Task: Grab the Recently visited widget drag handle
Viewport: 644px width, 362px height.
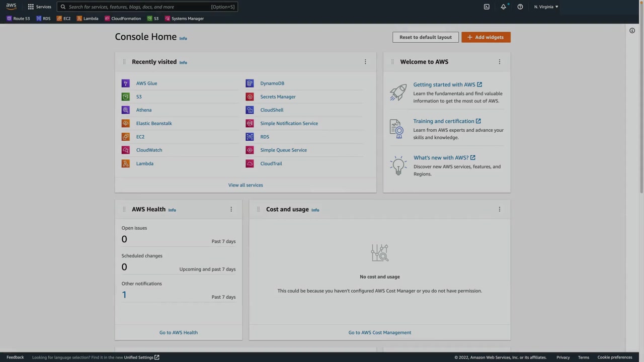Action: pyautogui.click(x=124, y=62)
